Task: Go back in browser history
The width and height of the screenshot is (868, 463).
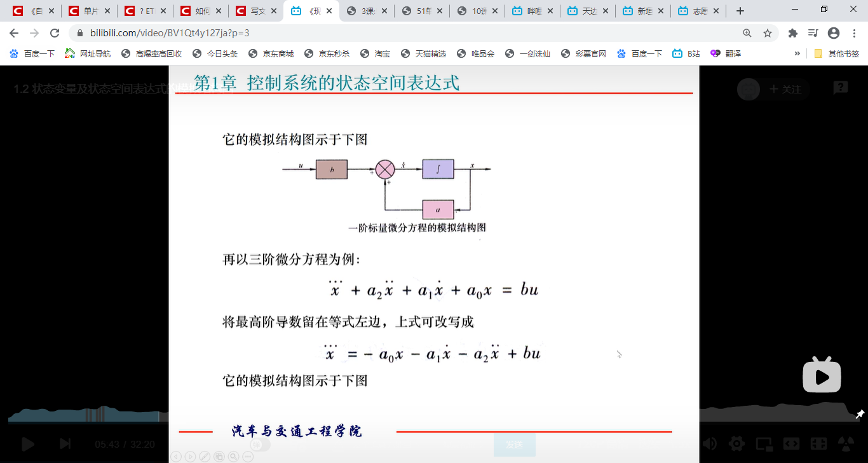Action: point(14,33)
